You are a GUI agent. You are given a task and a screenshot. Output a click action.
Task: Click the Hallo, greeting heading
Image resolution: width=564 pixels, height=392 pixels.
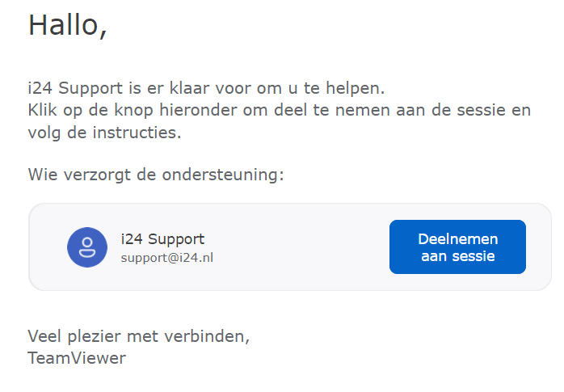[x=68, y=25]
